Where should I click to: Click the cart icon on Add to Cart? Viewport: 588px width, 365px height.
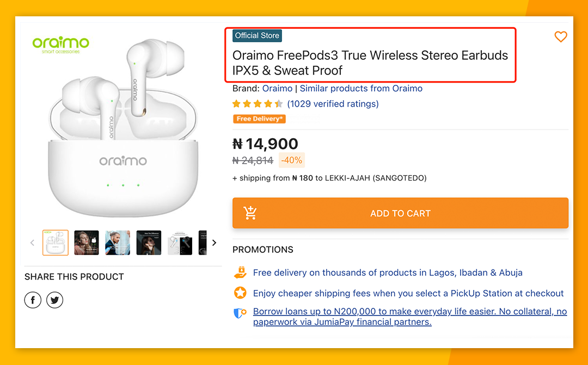[x=250, y=213]
